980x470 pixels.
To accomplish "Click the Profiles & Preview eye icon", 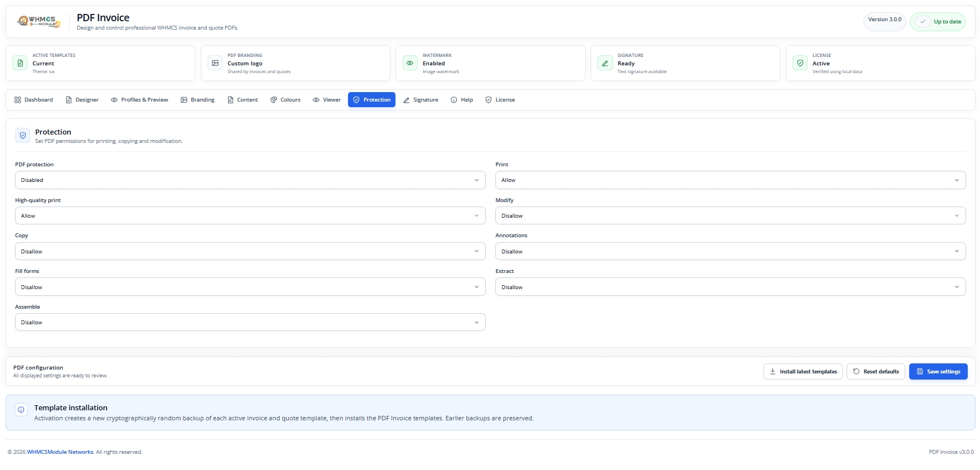I will [x=114, y=100].
